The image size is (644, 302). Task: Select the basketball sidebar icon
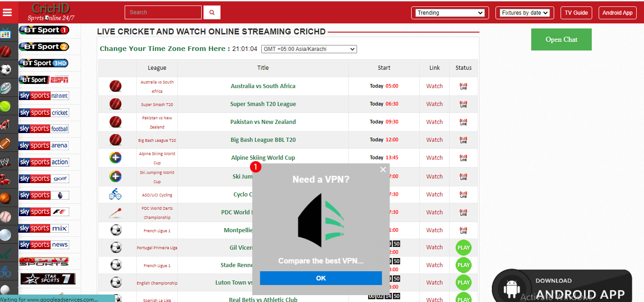(x=6, y=198)
